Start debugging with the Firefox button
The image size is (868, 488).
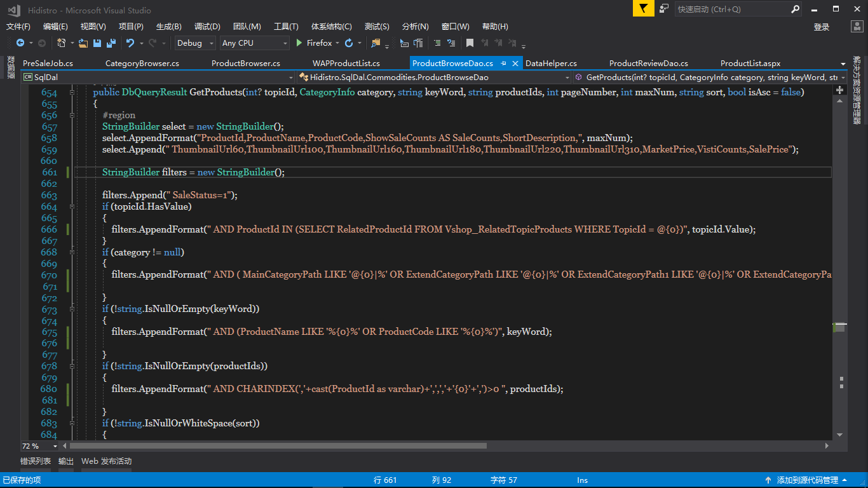click(x=315, y=43)
